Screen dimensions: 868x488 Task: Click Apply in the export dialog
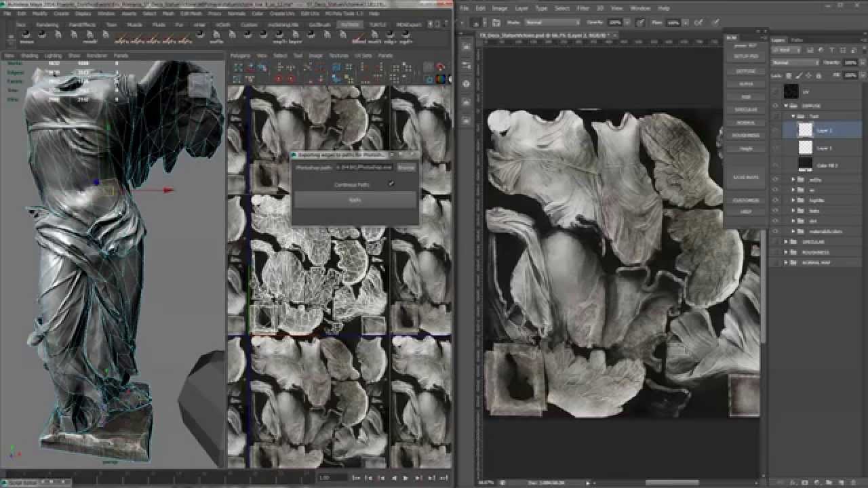(355, 200)
